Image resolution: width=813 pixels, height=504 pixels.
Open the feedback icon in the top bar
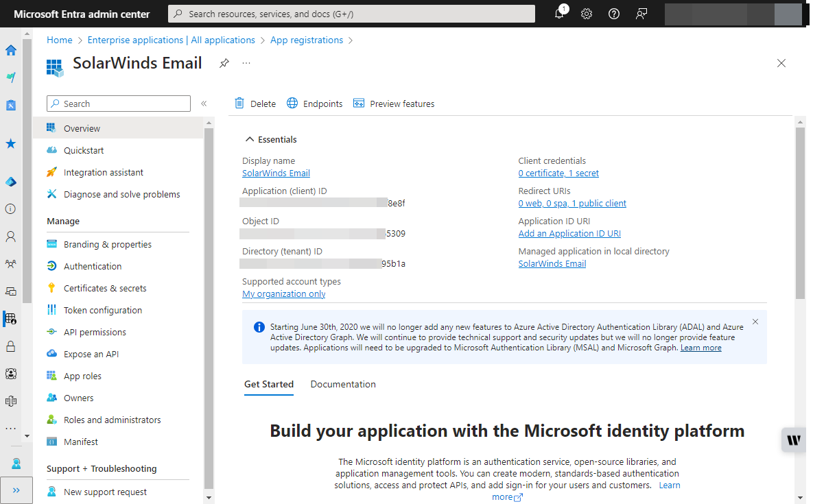[641, 14]
